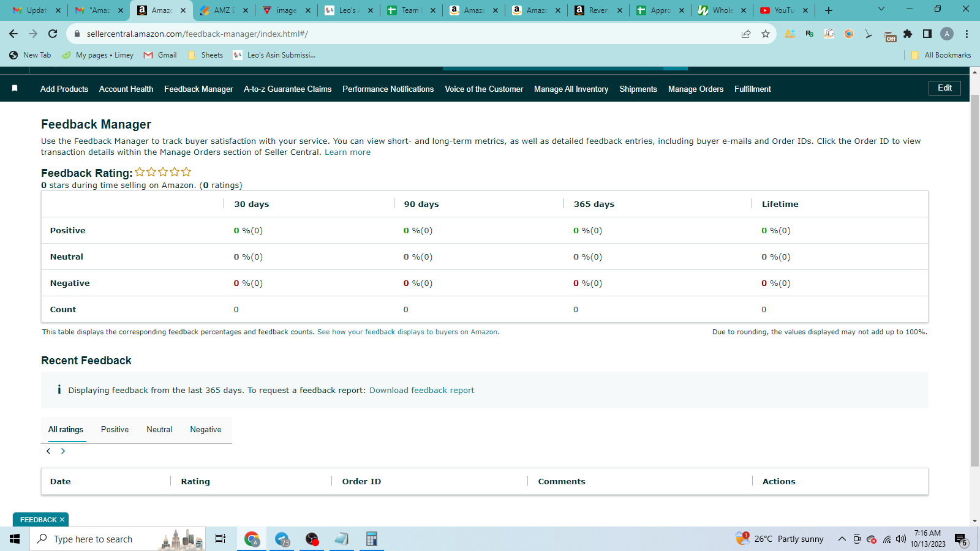This screenshot has height=551, width=980.
Task: Open Account Health menu item
Action: click(126, 89)
